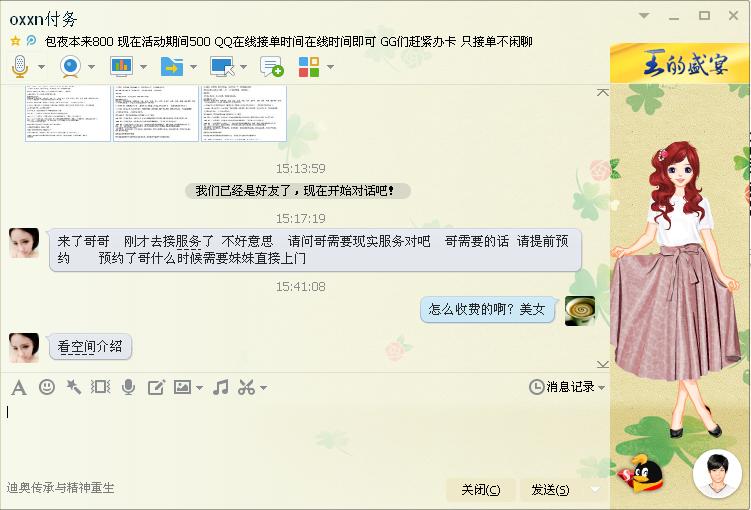Click the 15:17:19 timestamp
This screenshot has height=510, width=751.
coord(300,219)
